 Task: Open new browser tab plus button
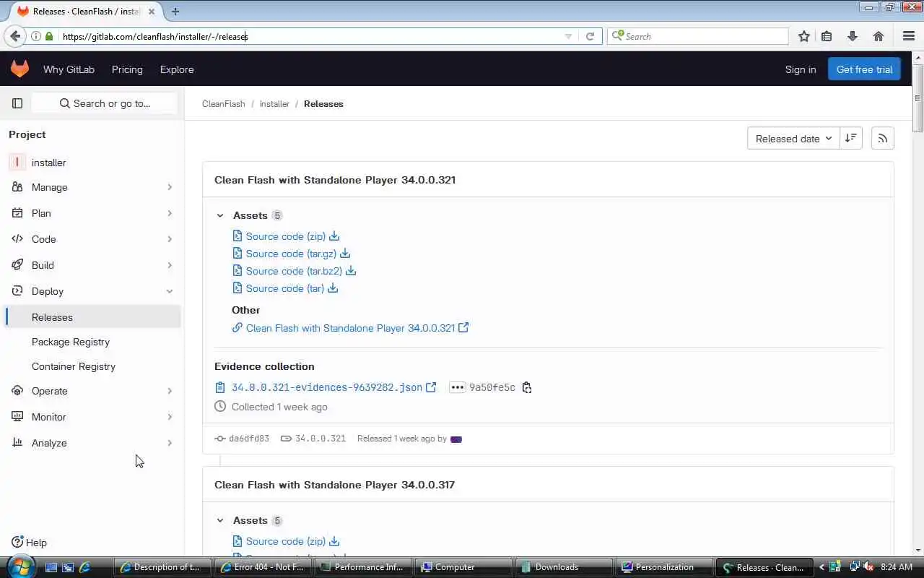click(x=175, y=11)
